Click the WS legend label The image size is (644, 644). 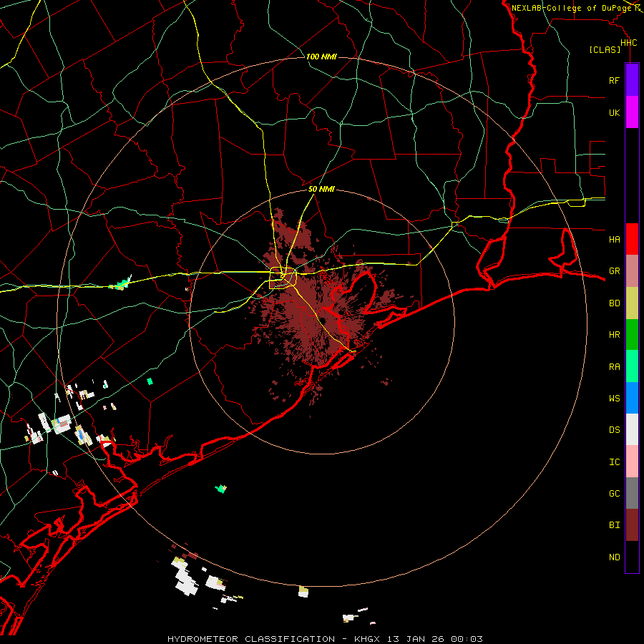pos(614,398)
